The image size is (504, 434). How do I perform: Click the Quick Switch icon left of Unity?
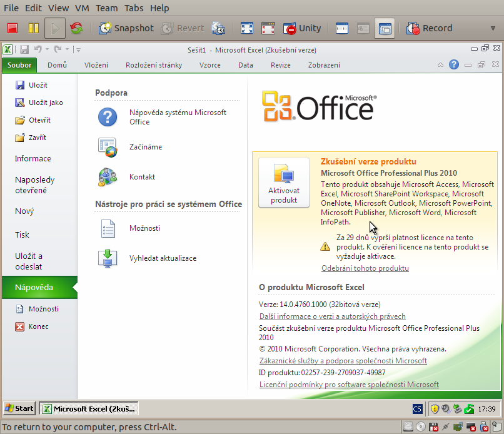pos(268,28)
